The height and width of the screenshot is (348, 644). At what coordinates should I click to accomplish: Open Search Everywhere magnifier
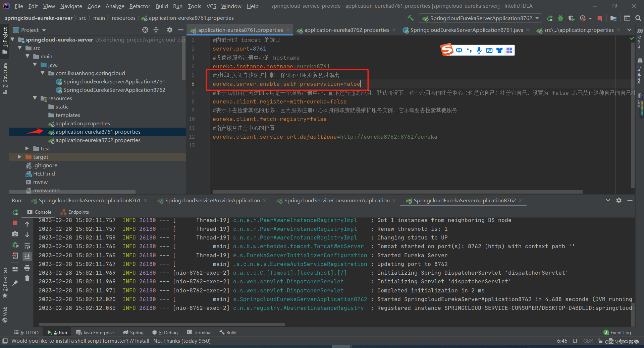[x=638, y=18]
